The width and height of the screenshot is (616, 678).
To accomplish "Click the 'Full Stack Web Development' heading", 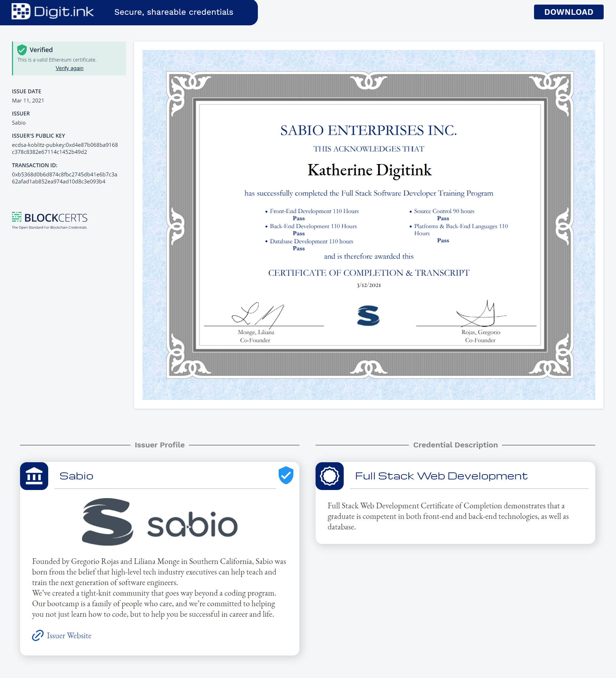I will tap(441, 476).
